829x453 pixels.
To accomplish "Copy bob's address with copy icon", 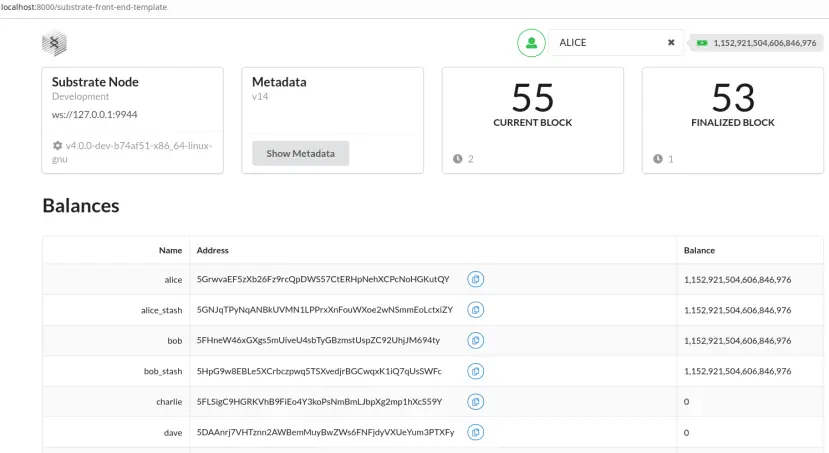I will 475,340.
